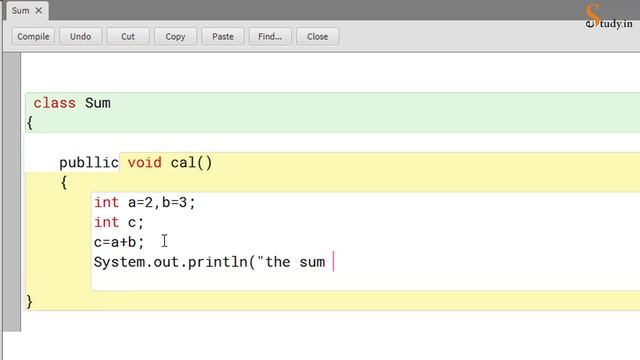Click the editor's left gutter margin
This screenshot has width=640, height=360.
[x=12, y=192]
